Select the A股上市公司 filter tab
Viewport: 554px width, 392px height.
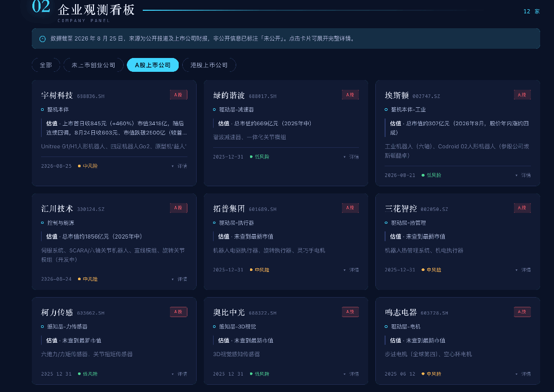click(x=152, y=65)
